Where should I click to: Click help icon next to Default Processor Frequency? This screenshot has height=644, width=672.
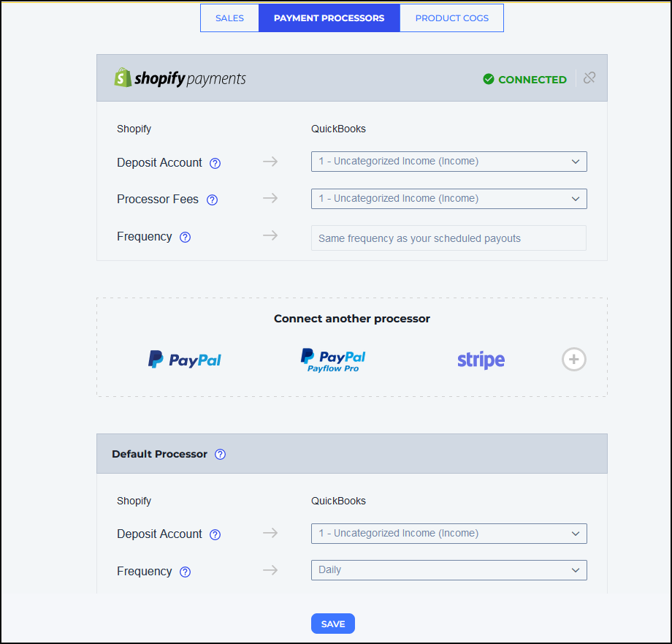185,572
